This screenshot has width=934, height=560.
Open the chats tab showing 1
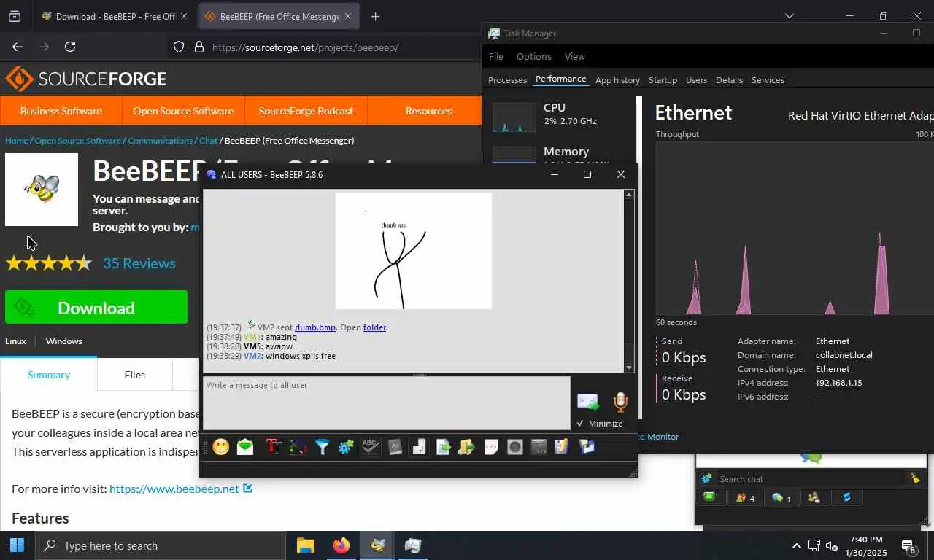781,497
